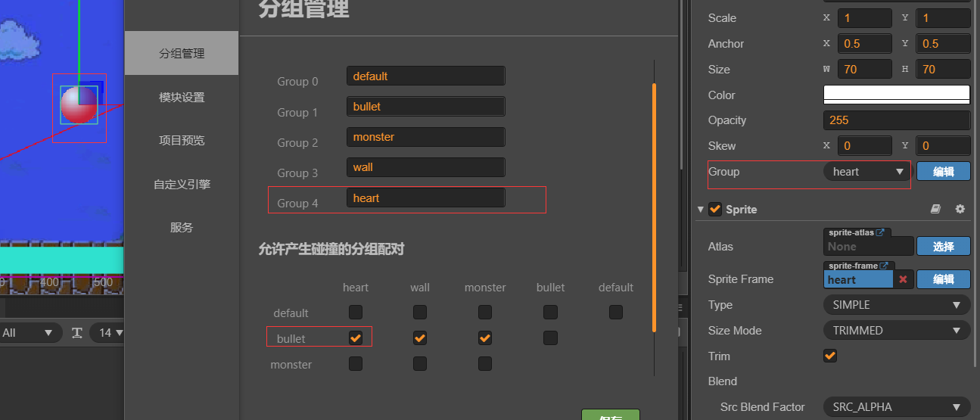Click 编辑 button next to Group
The width and height of the screenshot is (980, 420).
pos(944,172)
